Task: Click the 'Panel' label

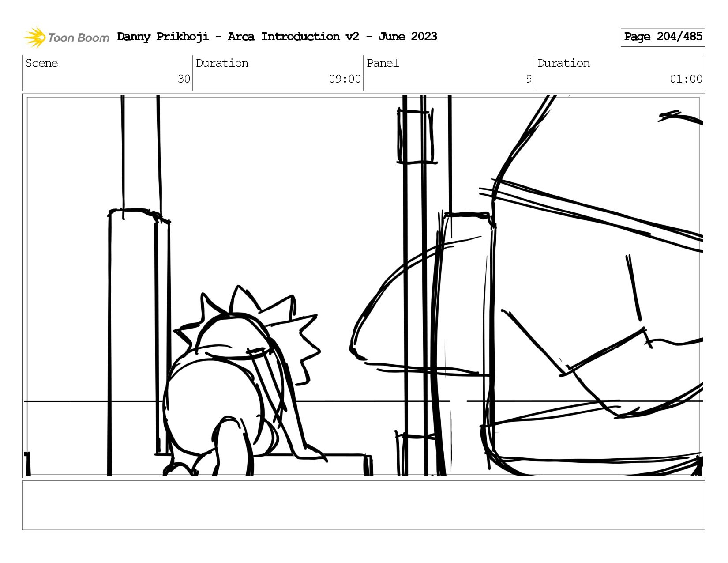Action: point(383,63)
